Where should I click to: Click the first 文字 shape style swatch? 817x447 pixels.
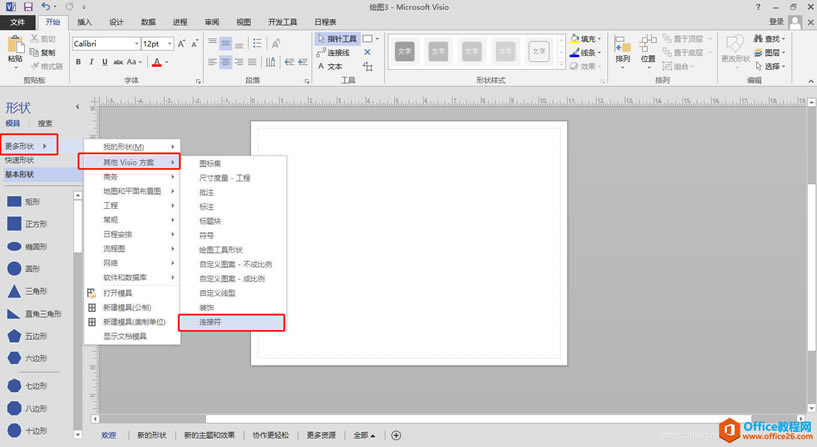[404, 50]
